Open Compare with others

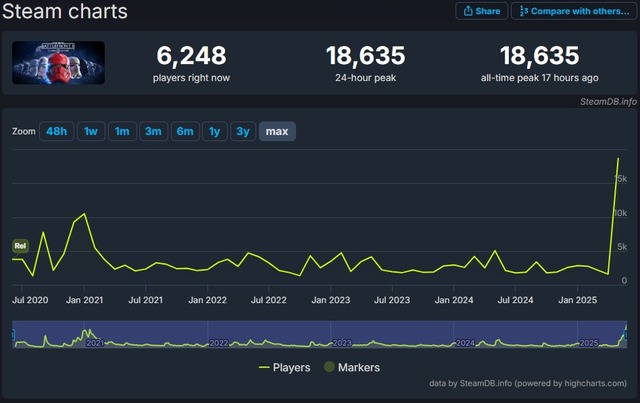tap(574, 11)
